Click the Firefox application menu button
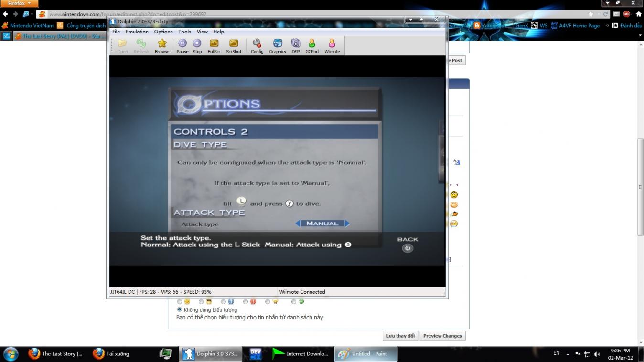Viewport: 644px width, 362px height. click(x=19, y=3)
